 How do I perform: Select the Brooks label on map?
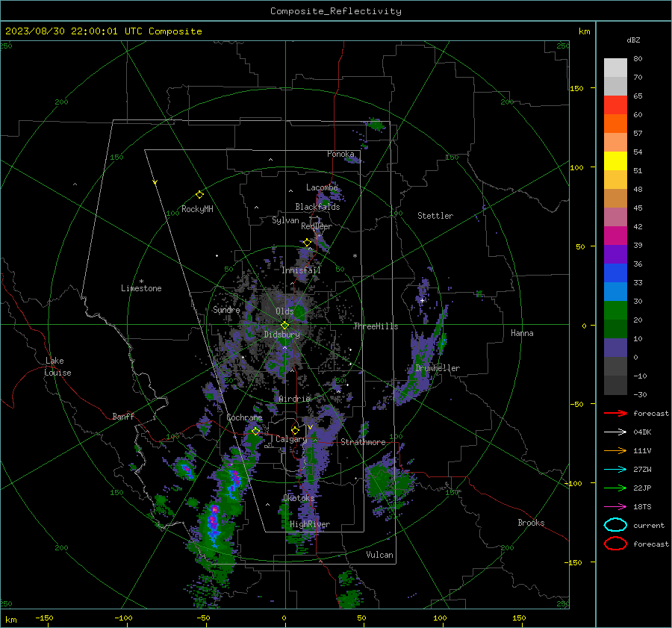pyautogui.click(x=531, y=523)
